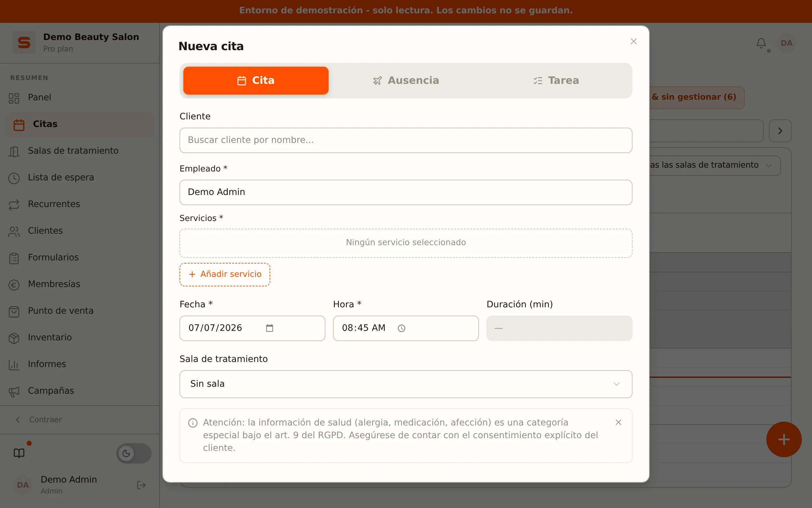Screen dimensions: 812x508
Task: Click the Campañas megaphone icon
Action: pyautogui.click(x=14, y=391)
